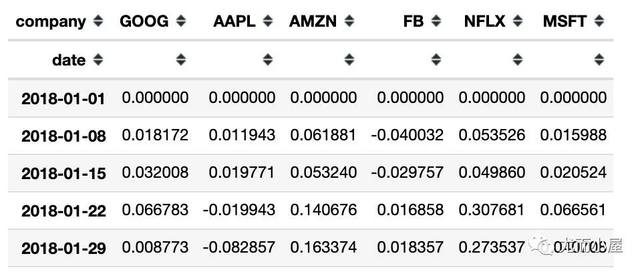Sort by date using its arrows
644x274 pixels.
click(98, 60)
